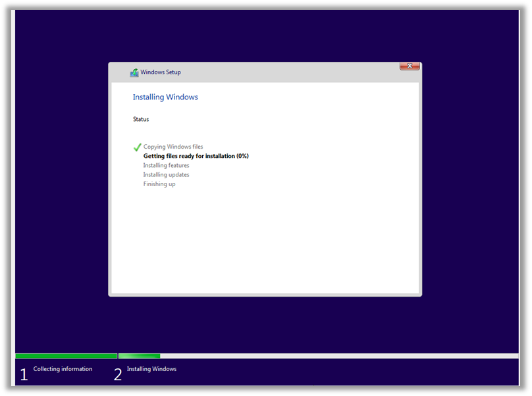532x396 pixels.
Task: Close the Windows Setup dialog
Action: [410, 66]
